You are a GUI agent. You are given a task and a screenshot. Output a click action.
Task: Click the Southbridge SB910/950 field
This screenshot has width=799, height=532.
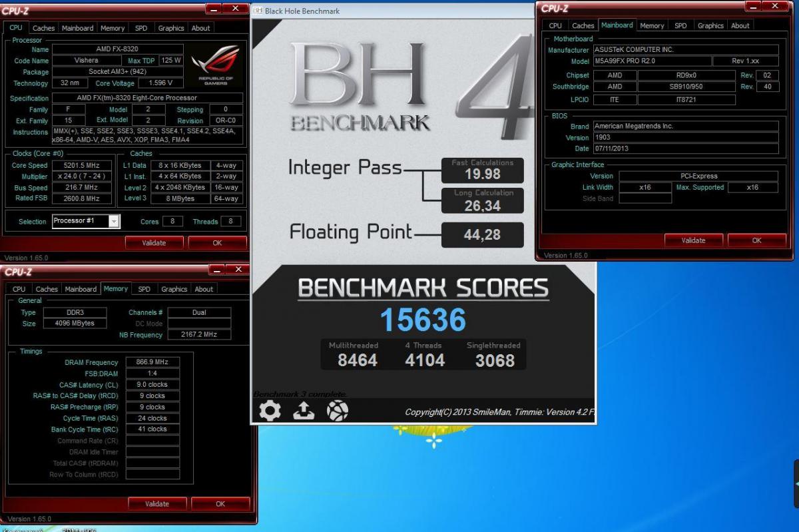[x=686, y=87]
